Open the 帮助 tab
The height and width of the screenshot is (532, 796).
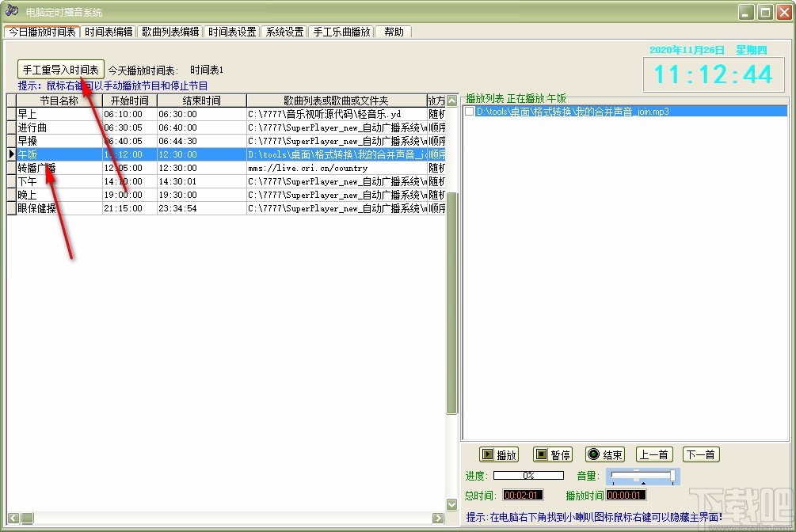394,32
